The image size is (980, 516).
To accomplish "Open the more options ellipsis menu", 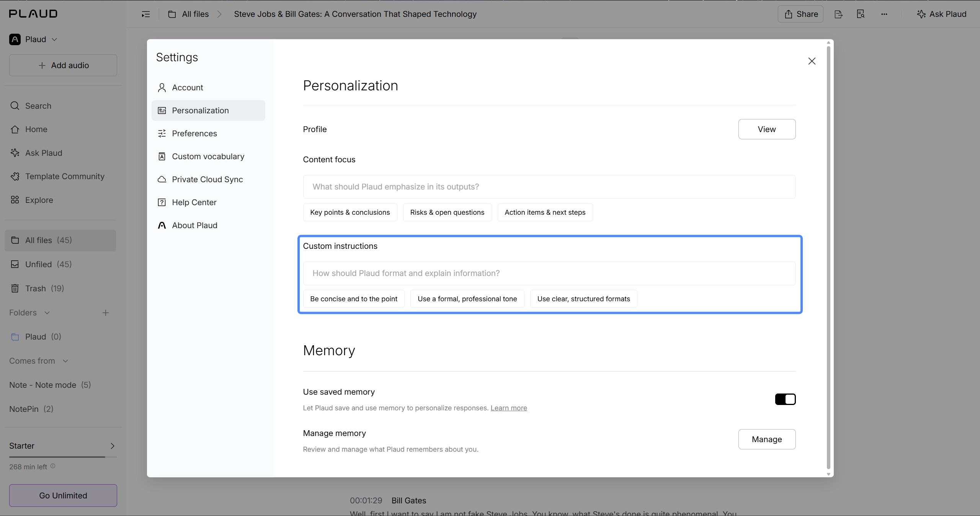I will tap(884, 14).
